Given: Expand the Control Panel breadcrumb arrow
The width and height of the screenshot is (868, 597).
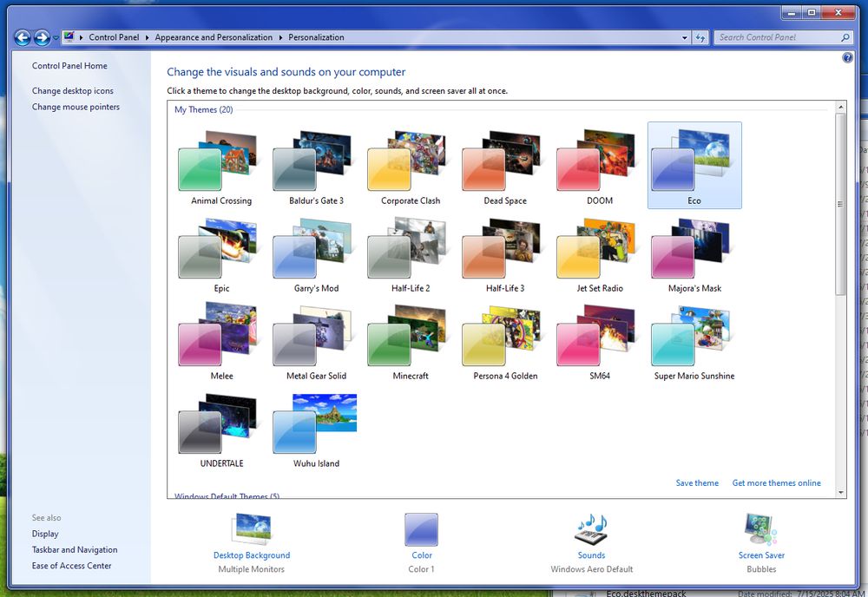Looking at the screenshot, I should tap(148, 37).
